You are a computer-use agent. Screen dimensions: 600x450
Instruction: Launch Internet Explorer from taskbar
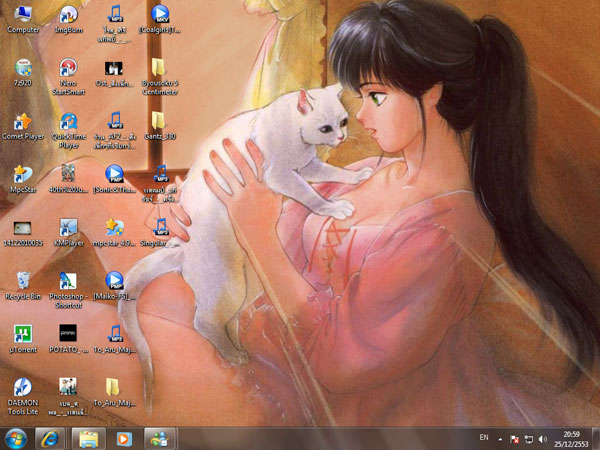(50, 439)
